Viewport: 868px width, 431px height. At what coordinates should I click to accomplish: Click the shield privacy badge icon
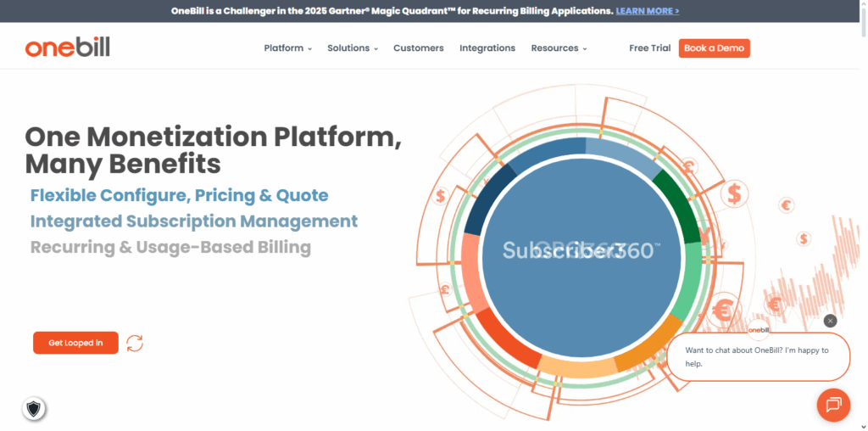(x=34, y=409)
